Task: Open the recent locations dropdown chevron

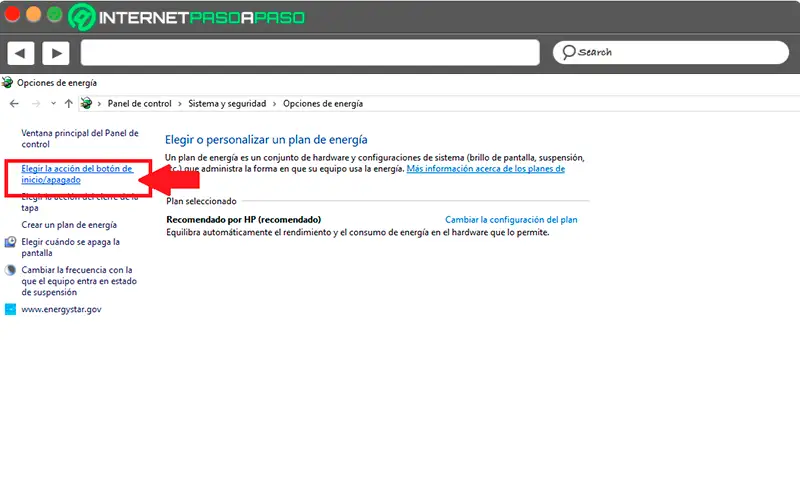Action: [x=53, y=104]
